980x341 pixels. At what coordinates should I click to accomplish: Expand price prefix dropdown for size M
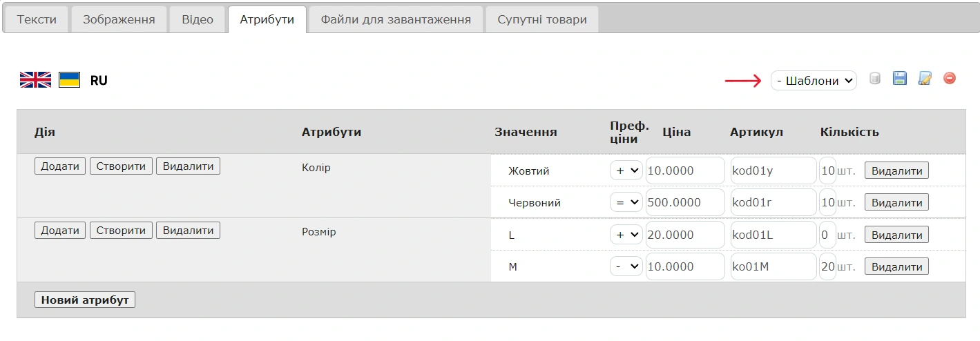(x=626, y=266)
